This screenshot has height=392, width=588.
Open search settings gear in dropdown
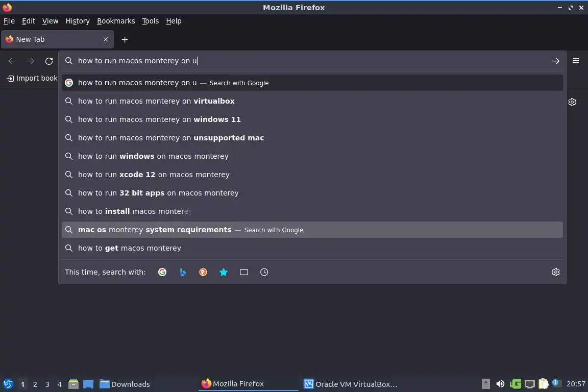(555, 272)
